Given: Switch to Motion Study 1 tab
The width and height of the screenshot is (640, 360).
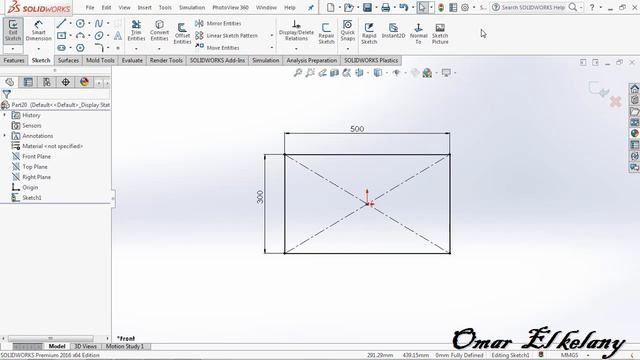Looking at the screenshot, I should pos(125,346).
